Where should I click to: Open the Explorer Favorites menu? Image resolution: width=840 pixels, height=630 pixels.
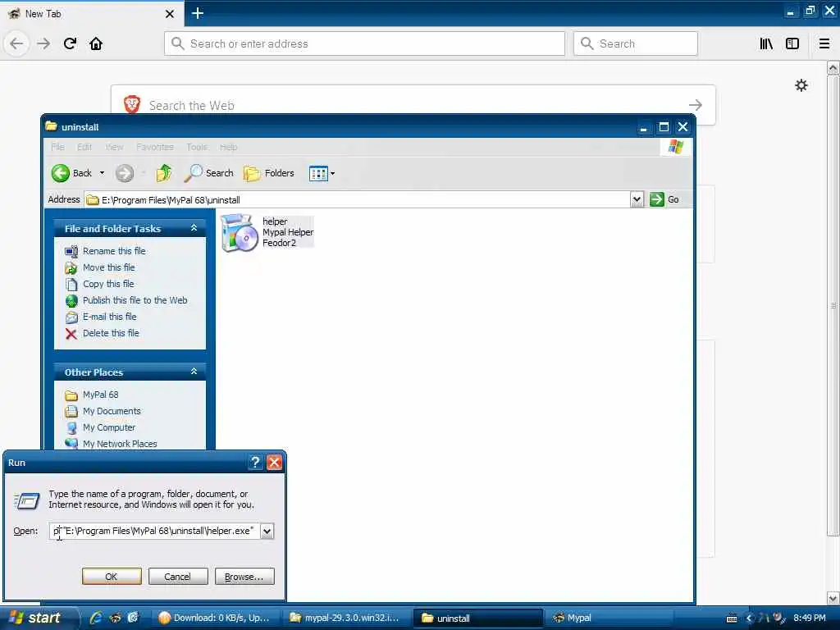155,147
